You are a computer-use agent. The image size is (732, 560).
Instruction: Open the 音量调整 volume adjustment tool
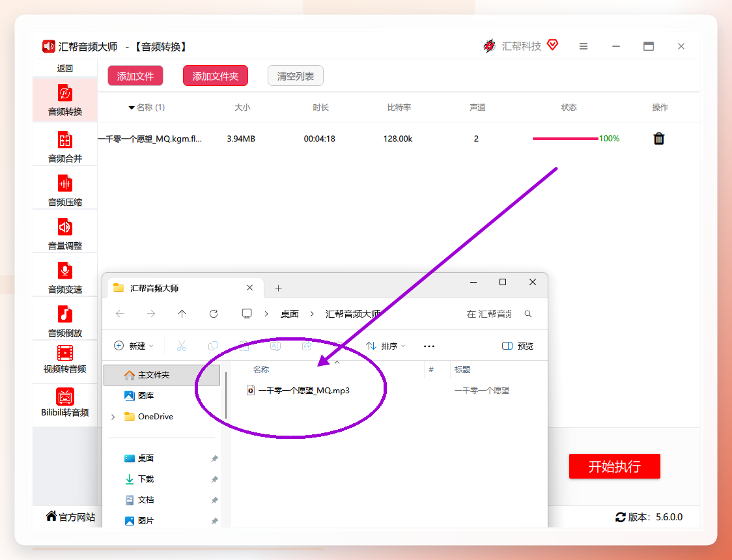65,234
